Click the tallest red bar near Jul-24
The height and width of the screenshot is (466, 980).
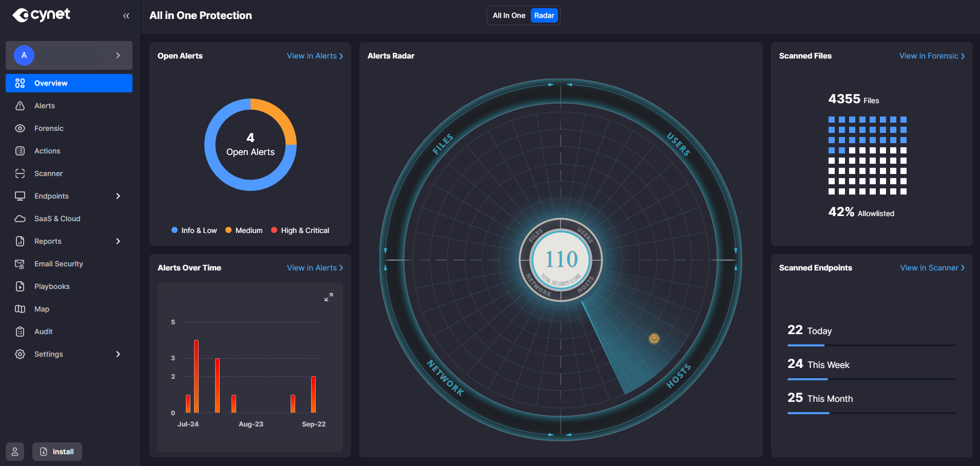pos(196,376)
